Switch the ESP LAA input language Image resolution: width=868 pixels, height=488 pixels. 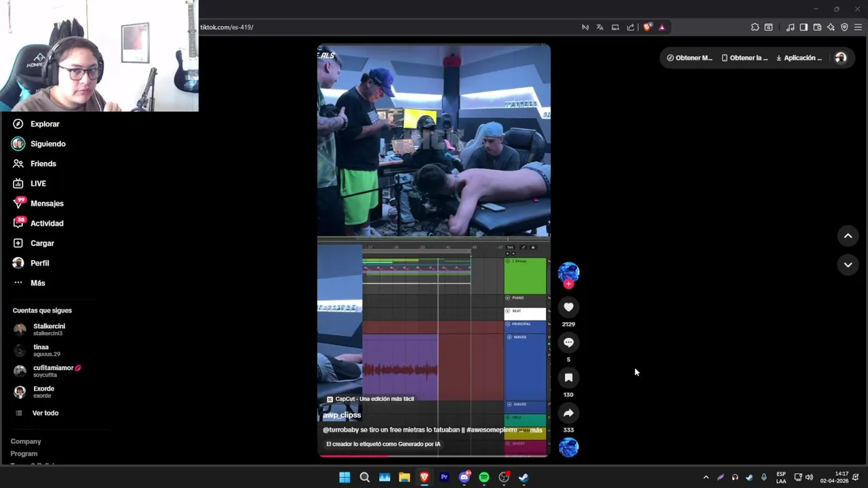click(781, 477)
